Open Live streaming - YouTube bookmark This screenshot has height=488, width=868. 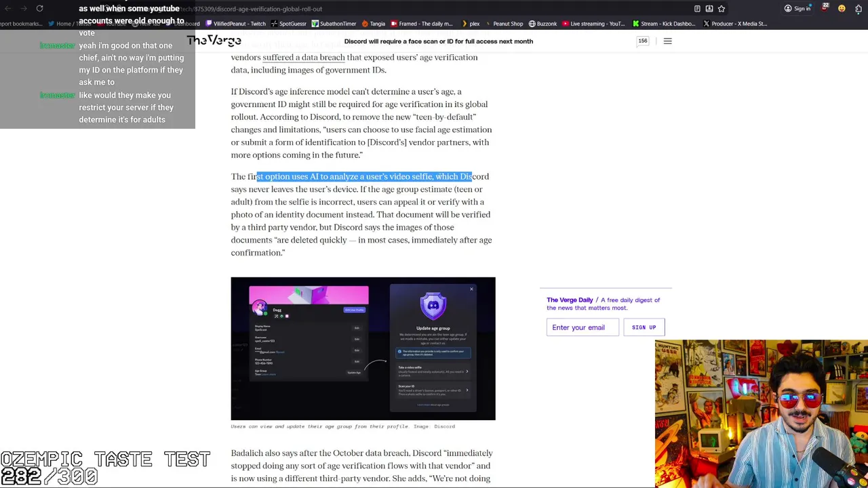(593, 24)
